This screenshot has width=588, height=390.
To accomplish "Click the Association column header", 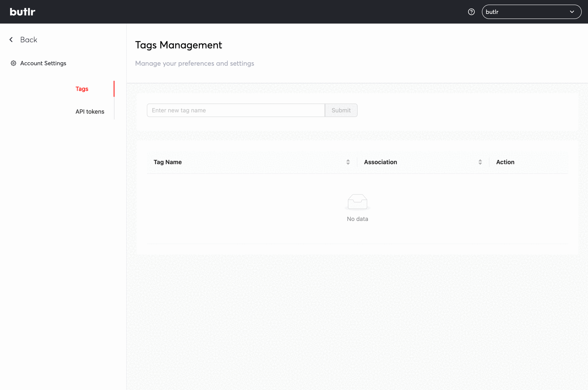I will pyautogui.click(x=380, y=162).
